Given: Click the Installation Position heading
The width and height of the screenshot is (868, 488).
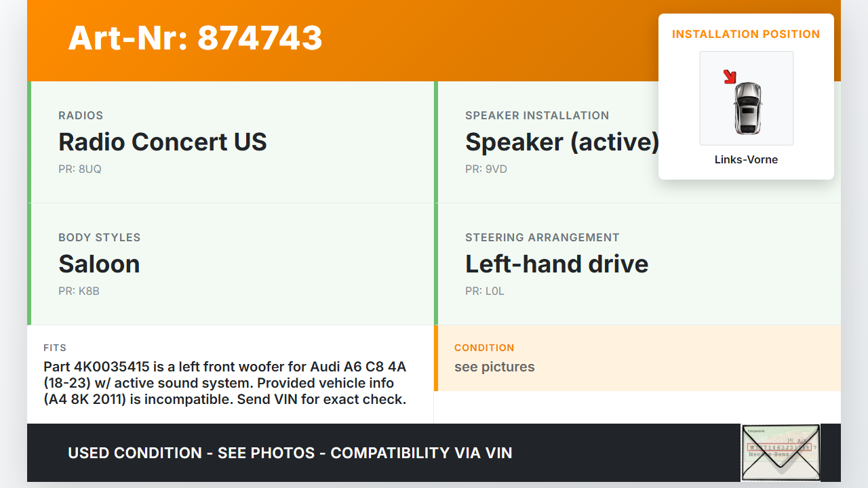Looking at the screenshot, I should (x=746, y=35).
